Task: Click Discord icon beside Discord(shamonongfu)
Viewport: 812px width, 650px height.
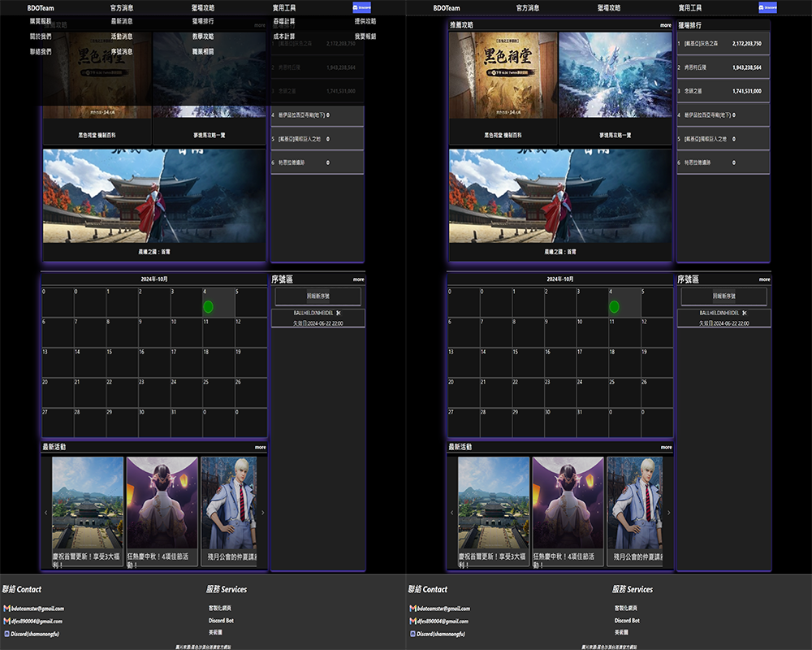Action: tap(6, 633)
